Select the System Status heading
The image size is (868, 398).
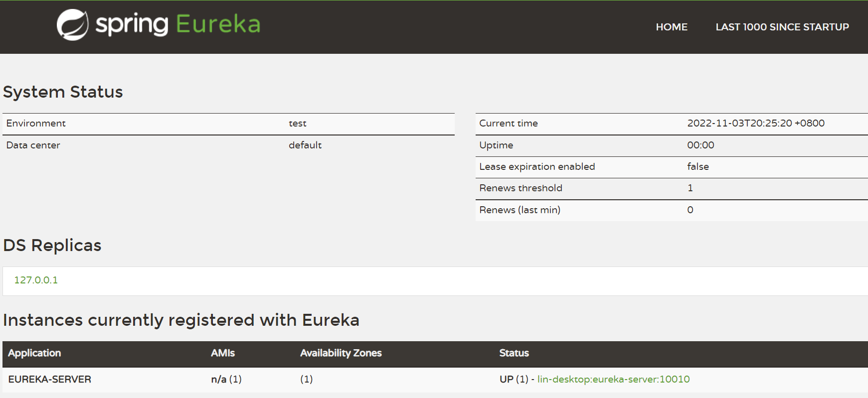63,92
